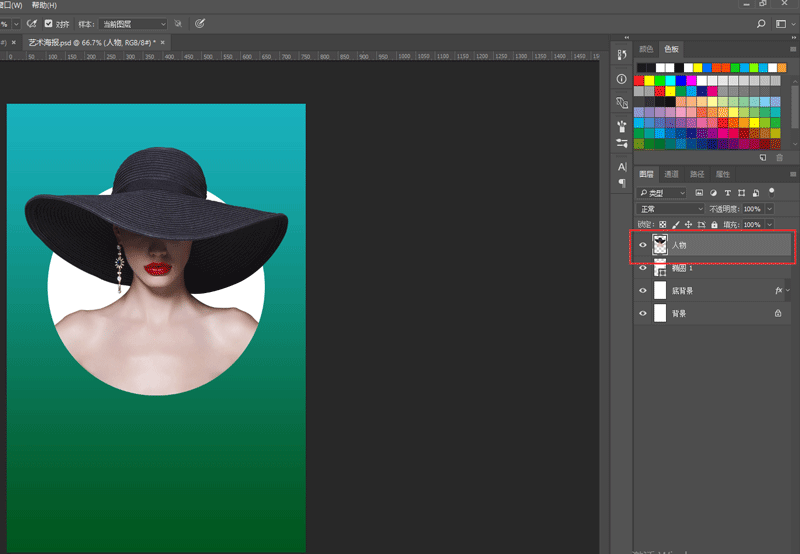Prevent artboard auto-nesting lock icon

point(702,224)
